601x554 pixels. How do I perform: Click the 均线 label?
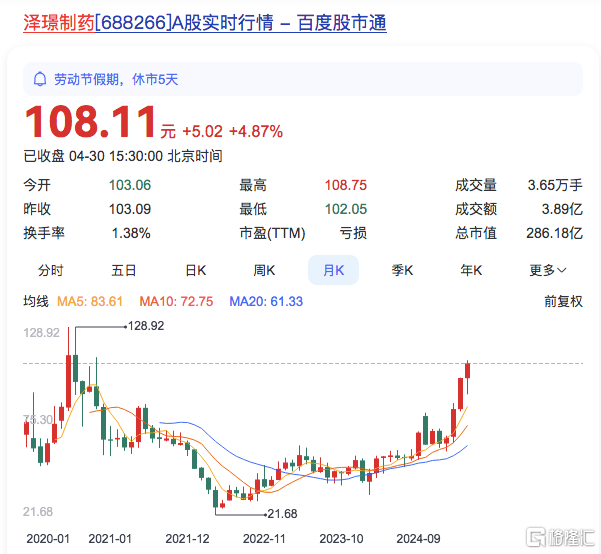click(36, 301)
